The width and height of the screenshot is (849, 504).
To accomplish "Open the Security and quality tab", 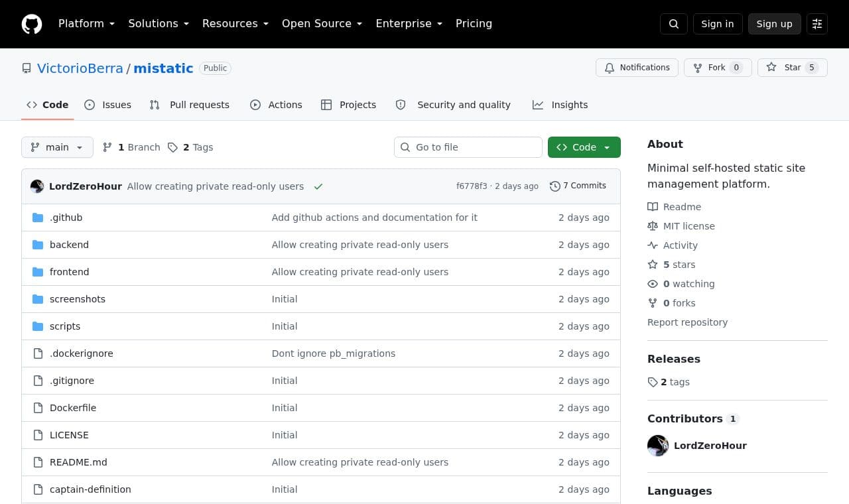I will click(454, 105).
